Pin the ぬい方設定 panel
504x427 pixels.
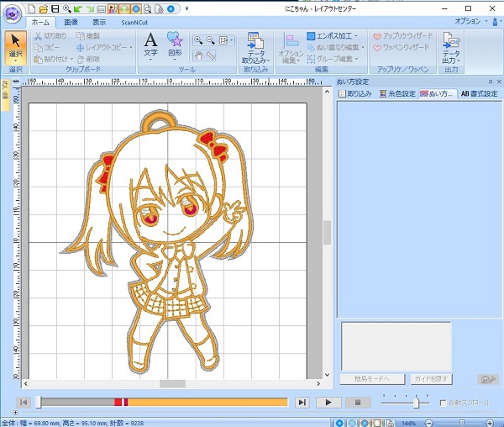click(x=490, y=82)
